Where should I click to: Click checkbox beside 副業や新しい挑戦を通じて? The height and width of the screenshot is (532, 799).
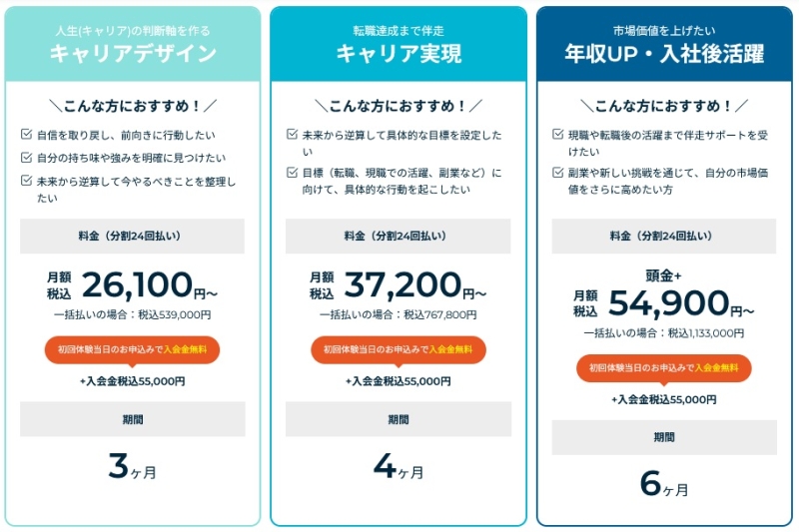557,172
